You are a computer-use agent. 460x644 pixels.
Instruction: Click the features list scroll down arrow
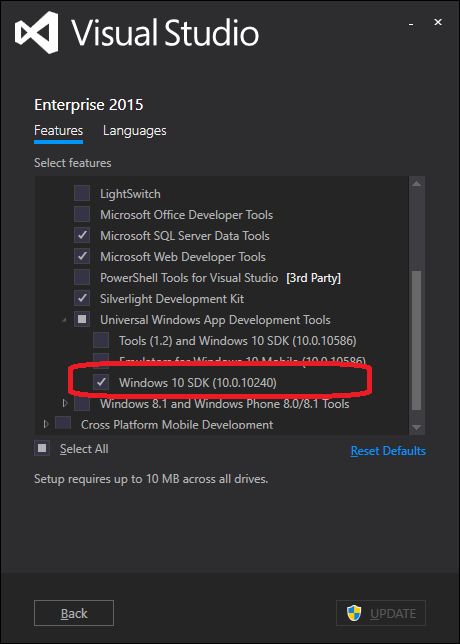[x=416, y=428]
